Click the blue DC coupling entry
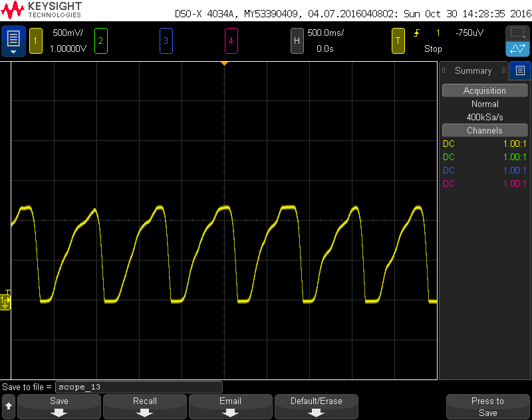The image size is (532, 420). (448, 170)
